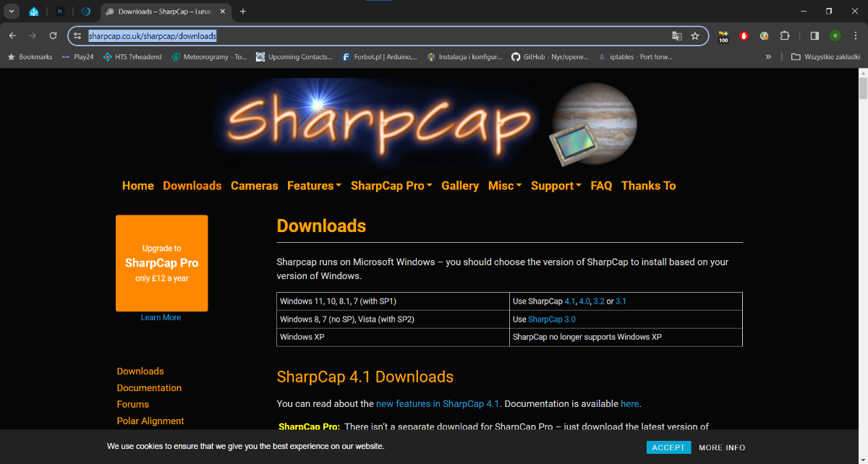View site information icon in address bar
868x464 pixels.
[78, 35]
